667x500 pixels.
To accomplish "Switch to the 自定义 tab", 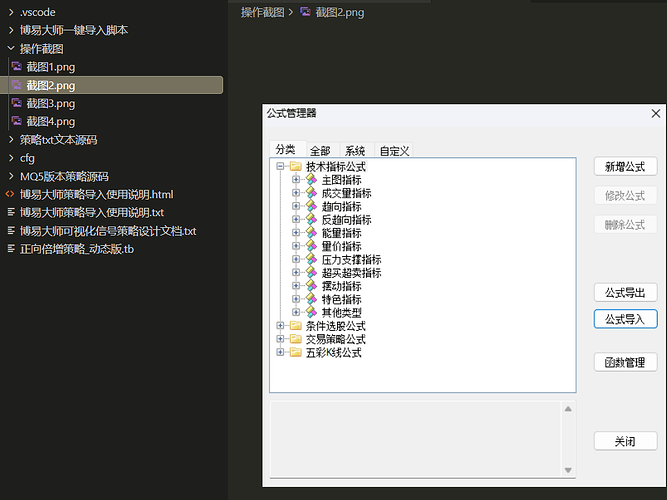I will (394, 151).
